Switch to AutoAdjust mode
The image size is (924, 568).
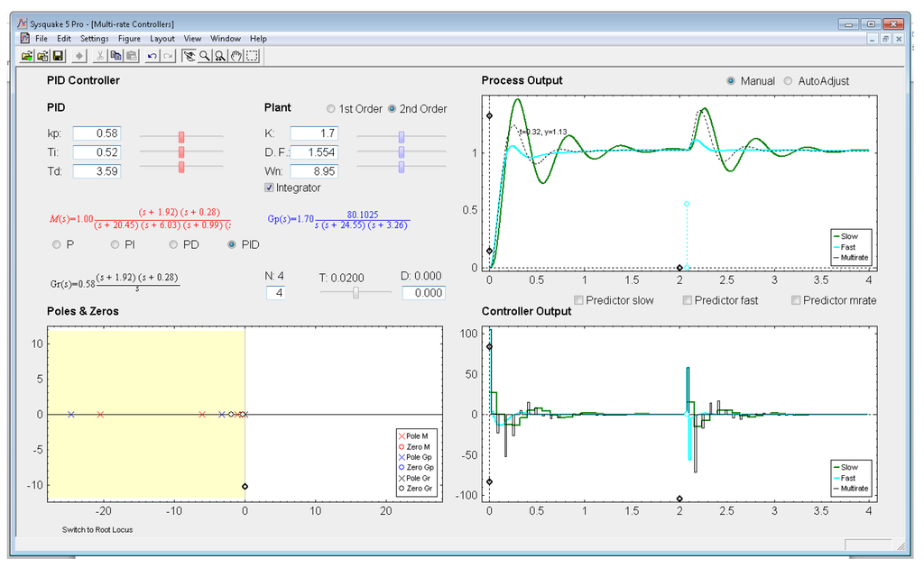tap(789, 81)
